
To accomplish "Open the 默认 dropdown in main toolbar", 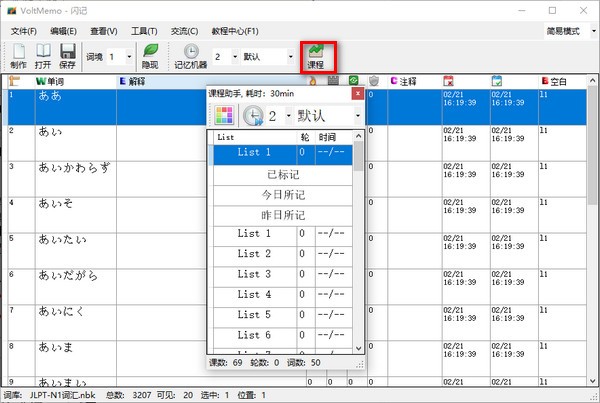I will [291, 57].
